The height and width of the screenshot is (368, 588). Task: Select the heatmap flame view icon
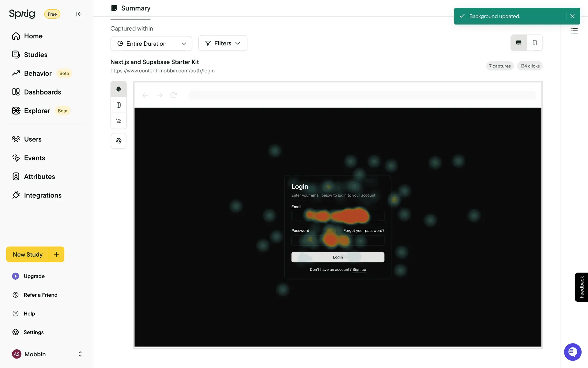pos(119,89)
